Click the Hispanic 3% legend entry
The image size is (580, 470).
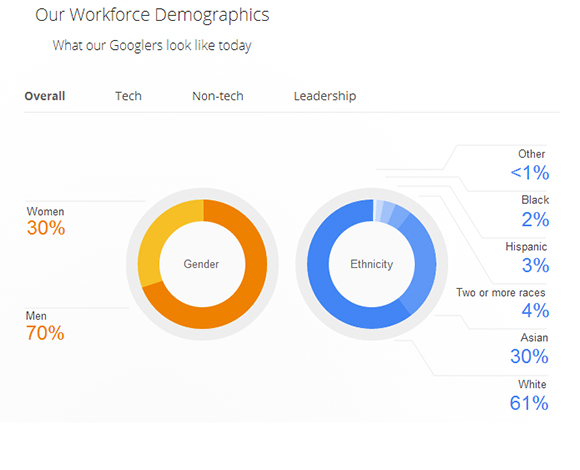click(527, 257)
